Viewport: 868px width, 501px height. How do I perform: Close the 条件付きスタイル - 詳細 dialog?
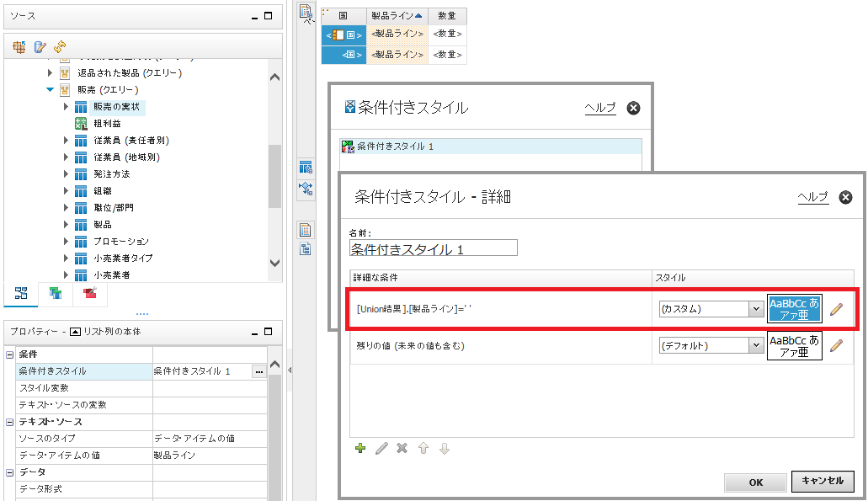tap(845, 197)
